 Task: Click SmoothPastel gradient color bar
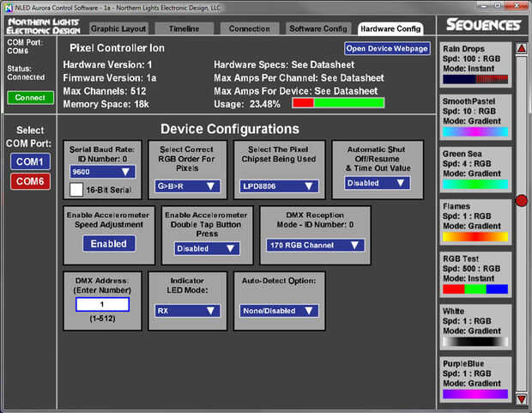475,131
